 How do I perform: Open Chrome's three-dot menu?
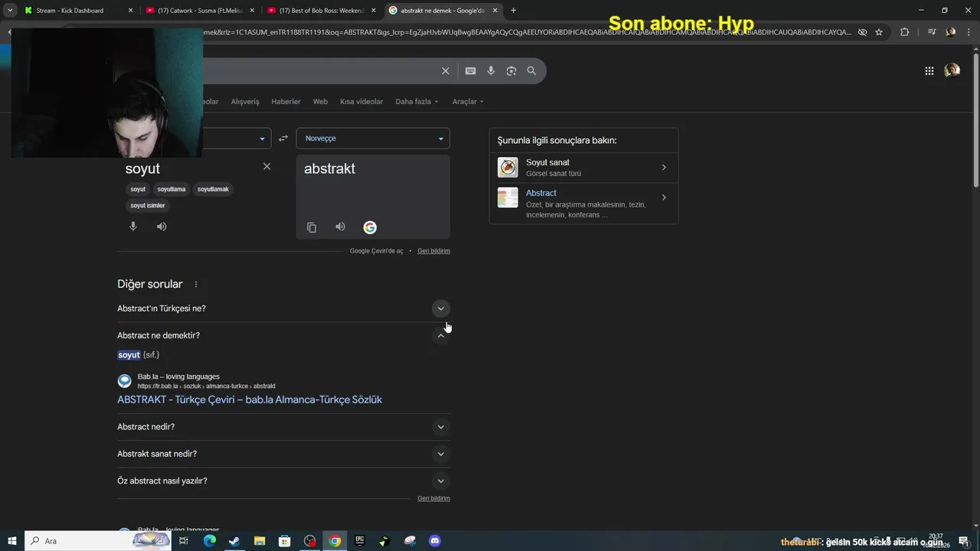[x=968, y=32]
